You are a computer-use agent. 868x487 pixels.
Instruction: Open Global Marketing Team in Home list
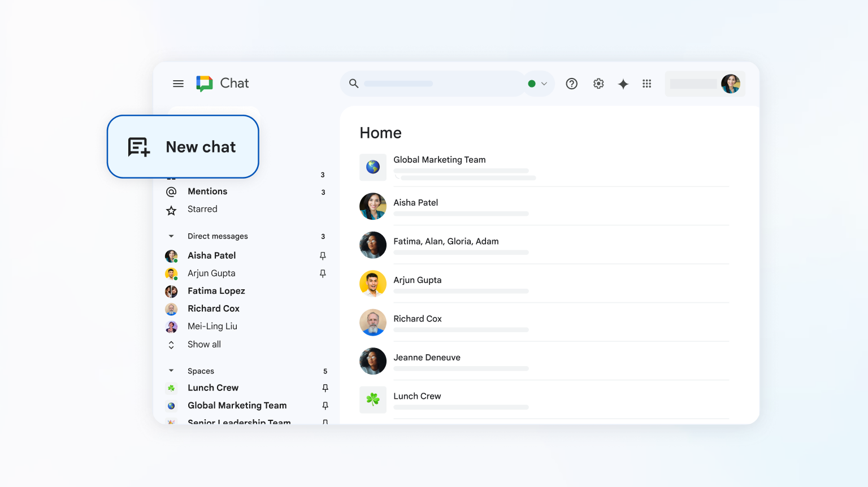pyautogui.click(x=439, y=160)
